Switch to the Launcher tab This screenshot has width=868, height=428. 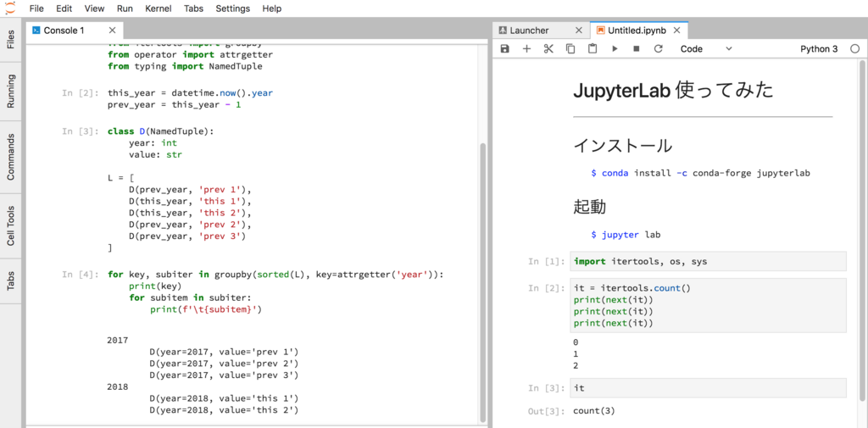point(539,31)
